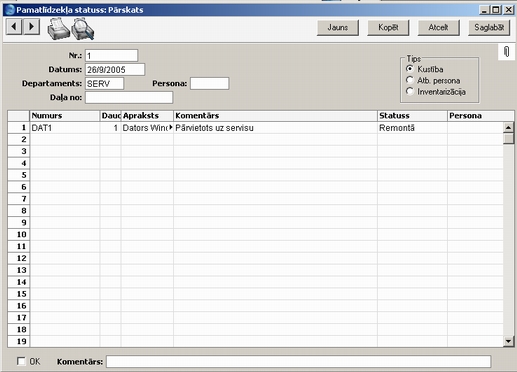Select the Pārvietots uz servisu comment cell
The image size is (517, 372).
[x=275, y=128]
